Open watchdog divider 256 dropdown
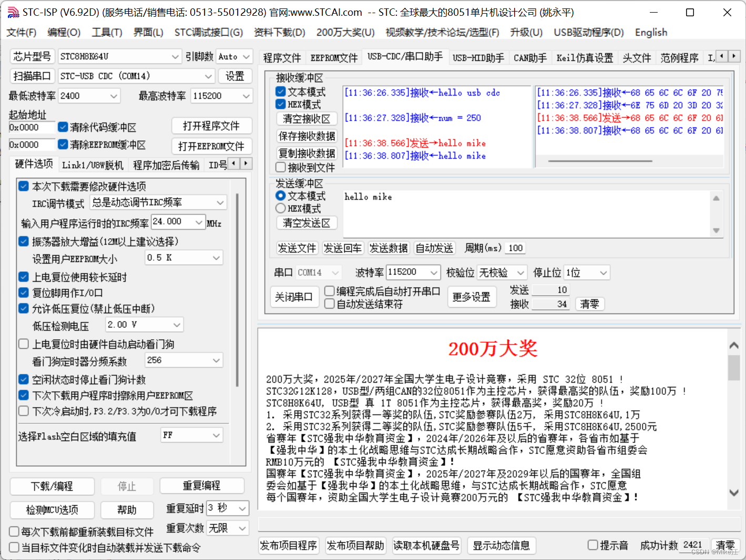 click(184, 360)
